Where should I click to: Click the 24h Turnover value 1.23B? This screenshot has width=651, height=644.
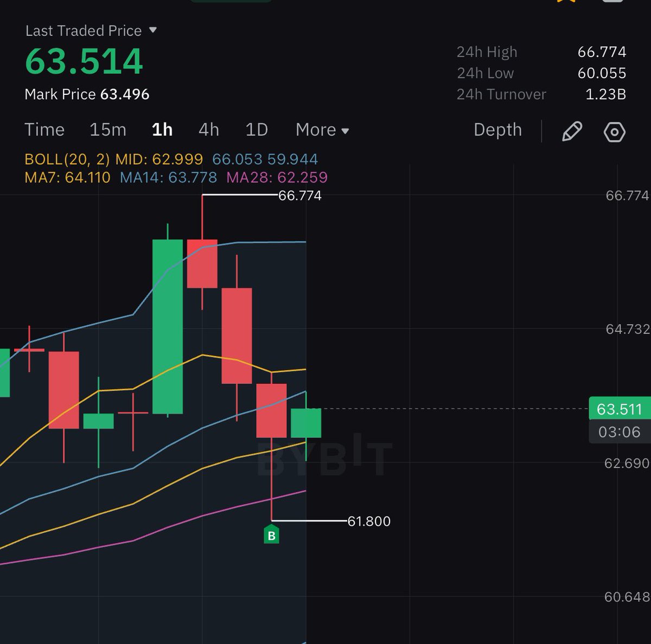pos(605,94)
